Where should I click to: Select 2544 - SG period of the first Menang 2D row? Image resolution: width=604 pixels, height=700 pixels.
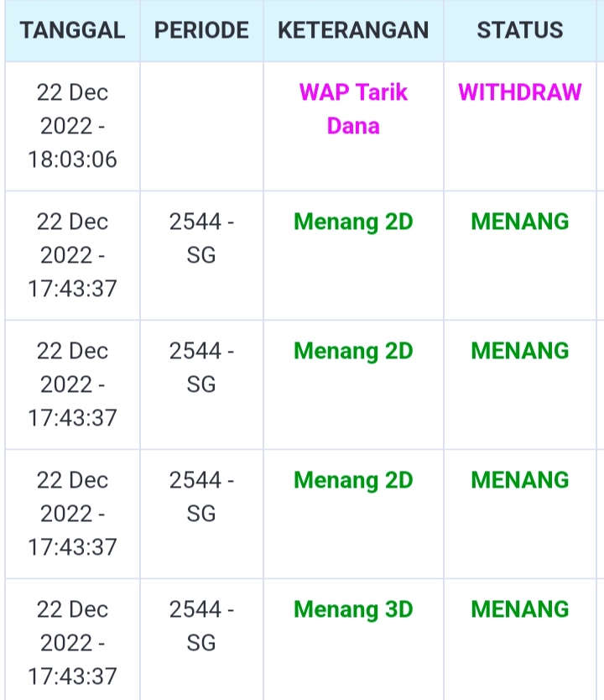(x=201, y=238)
